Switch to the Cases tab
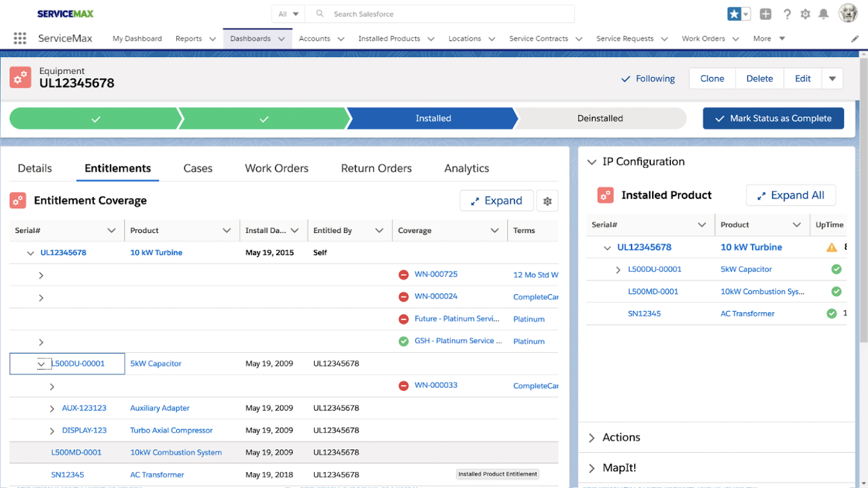The width and height of the screenshot is (868, 488). 198,168
